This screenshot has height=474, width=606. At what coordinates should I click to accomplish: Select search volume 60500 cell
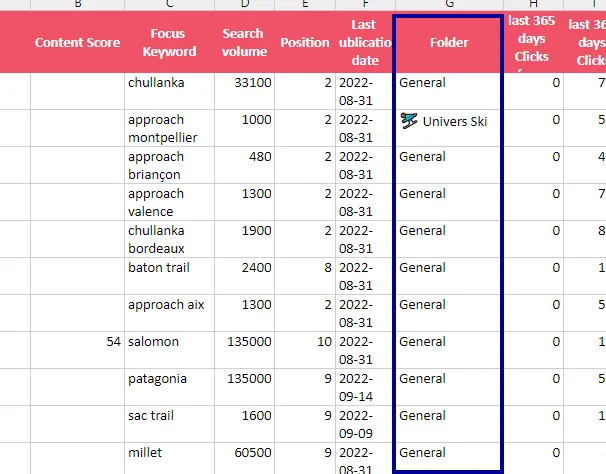tap(245, 459)
